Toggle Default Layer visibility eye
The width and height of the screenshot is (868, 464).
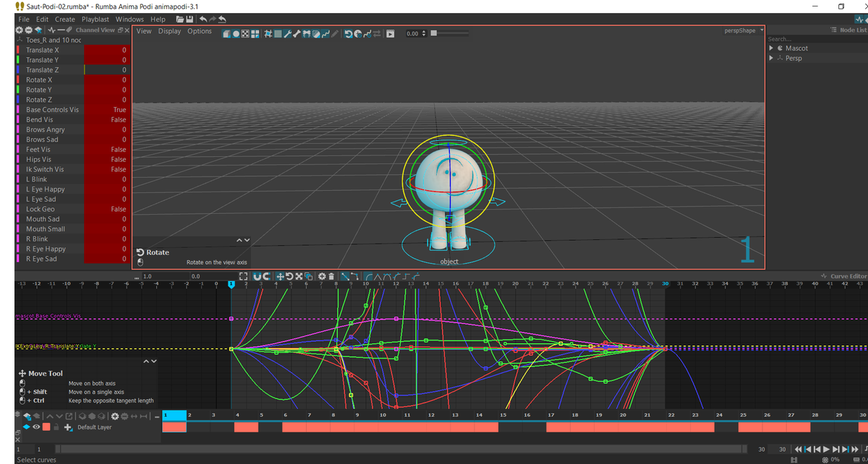click(35, 427)
